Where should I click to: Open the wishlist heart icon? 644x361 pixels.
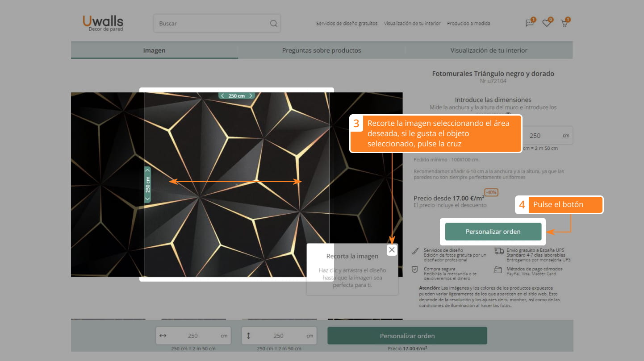[547, 24]
